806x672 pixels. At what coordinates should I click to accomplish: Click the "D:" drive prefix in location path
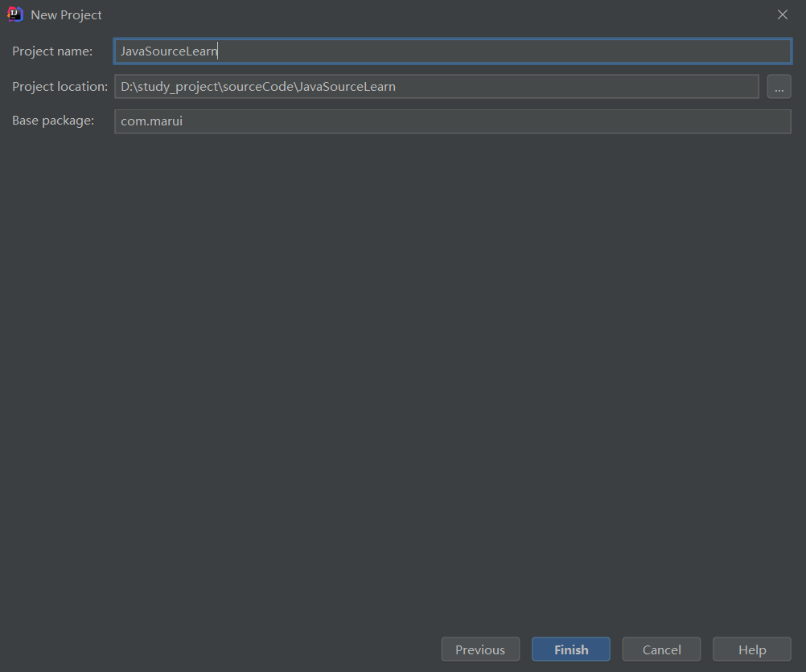pyautogui.click(x=126, y=87)
